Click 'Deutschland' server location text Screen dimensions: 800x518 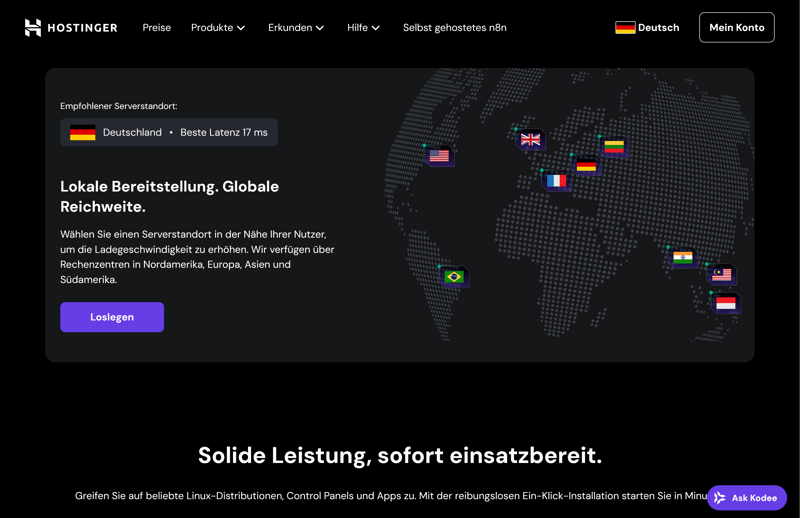132,133
